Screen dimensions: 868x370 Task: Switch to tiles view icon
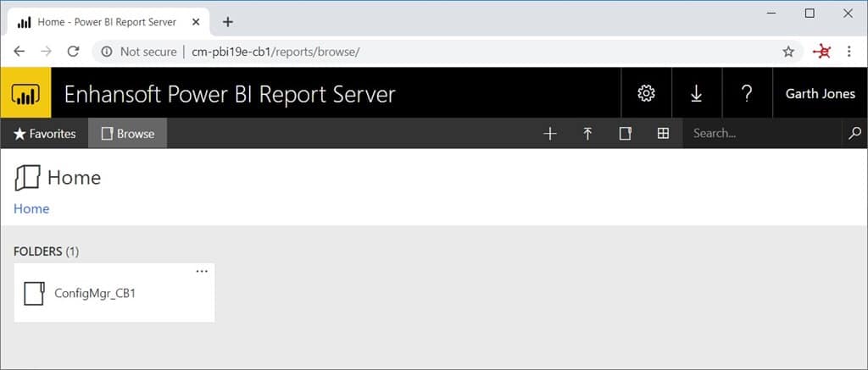tap(663, 134)
